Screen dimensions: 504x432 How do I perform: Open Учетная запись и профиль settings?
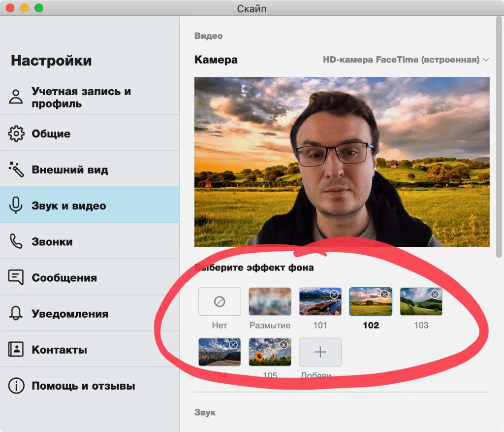pos(90,97)
